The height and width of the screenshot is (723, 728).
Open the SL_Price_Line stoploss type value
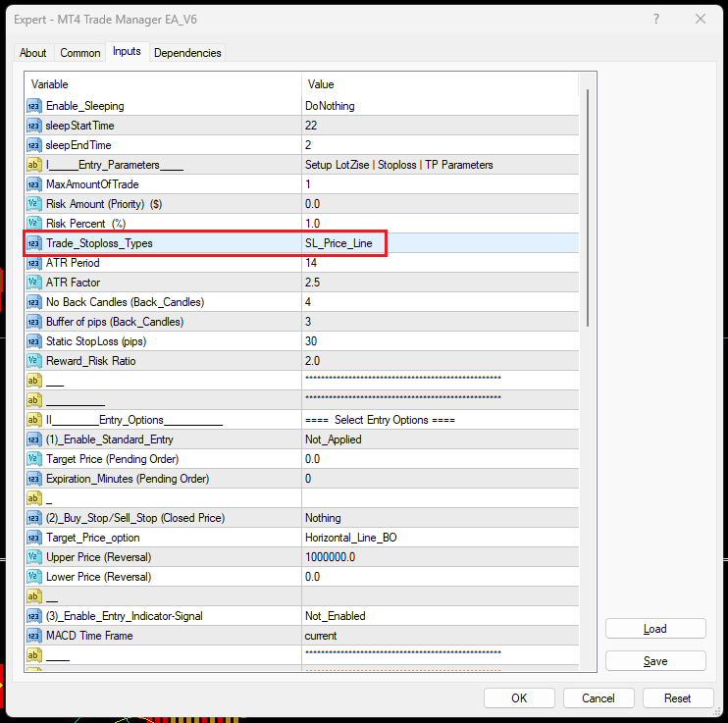click(338, 243)
